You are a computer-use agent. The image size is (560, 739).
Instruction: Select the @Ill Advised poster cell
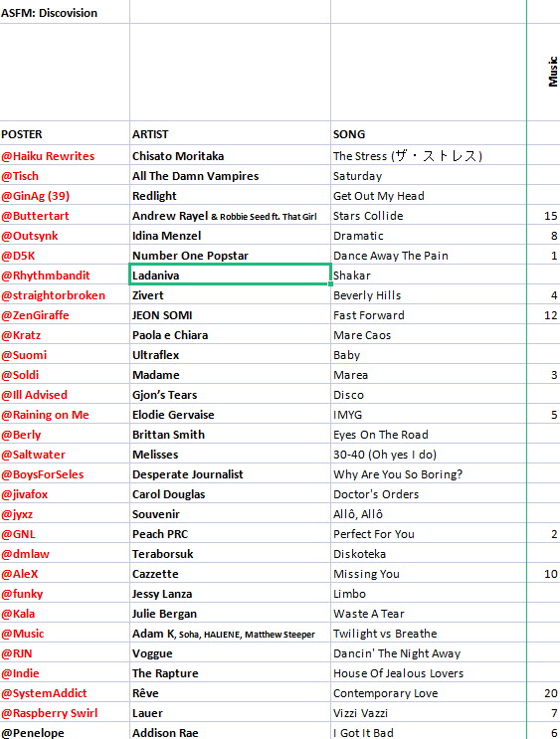65,395
